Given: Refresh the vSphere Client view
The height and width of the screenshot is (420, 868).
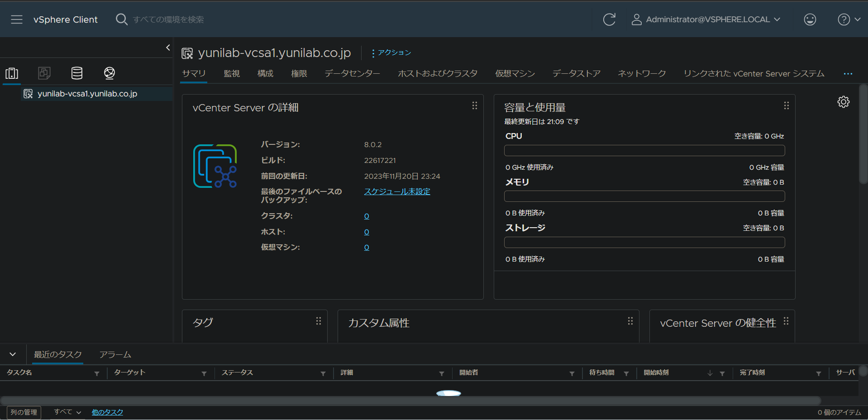Looking at the screenshot, I should click(x=609, y=19).
